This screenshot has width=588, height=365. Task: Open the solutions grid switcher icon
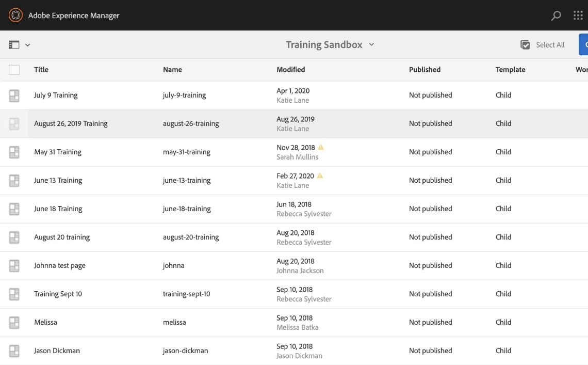pos(578,15)
